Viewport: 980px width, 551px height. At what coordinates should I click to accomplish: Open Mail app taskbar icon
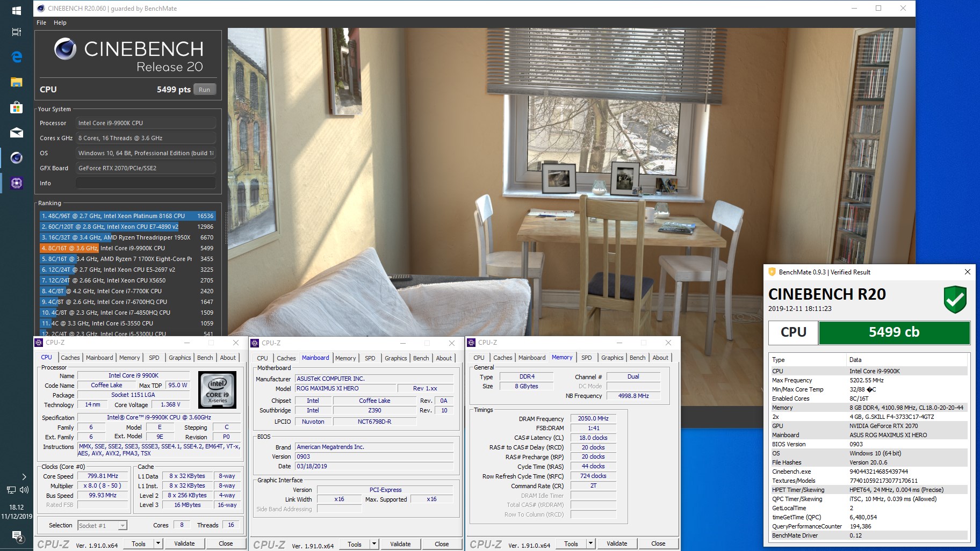[x=16, y=132]
